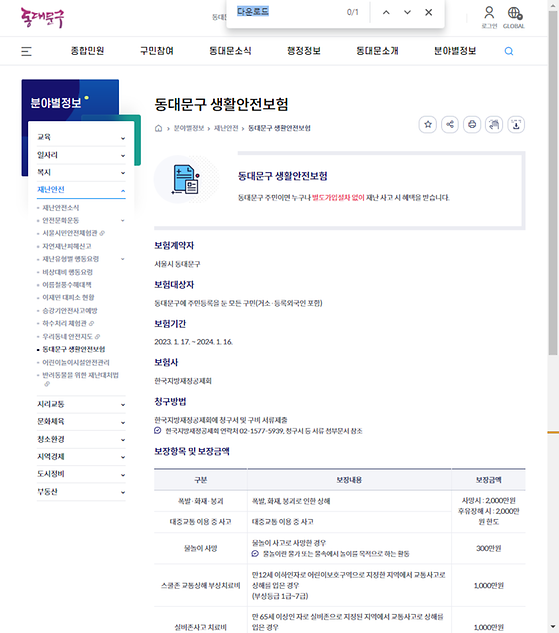This screenshot has width=559, height=633.
Task: Open 여름철풍수해대책 sidebar link
Action: [67, 285]
